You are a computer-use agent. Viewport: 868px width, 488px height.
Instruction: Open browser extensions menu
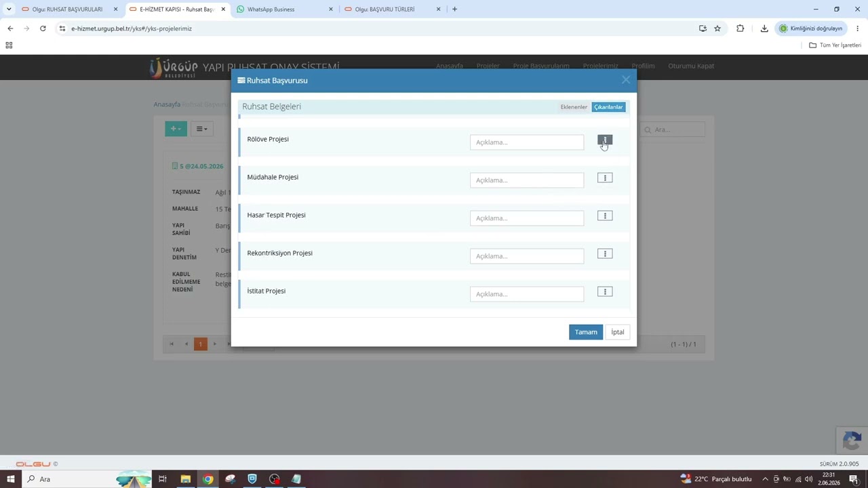[x=740, y=28]
